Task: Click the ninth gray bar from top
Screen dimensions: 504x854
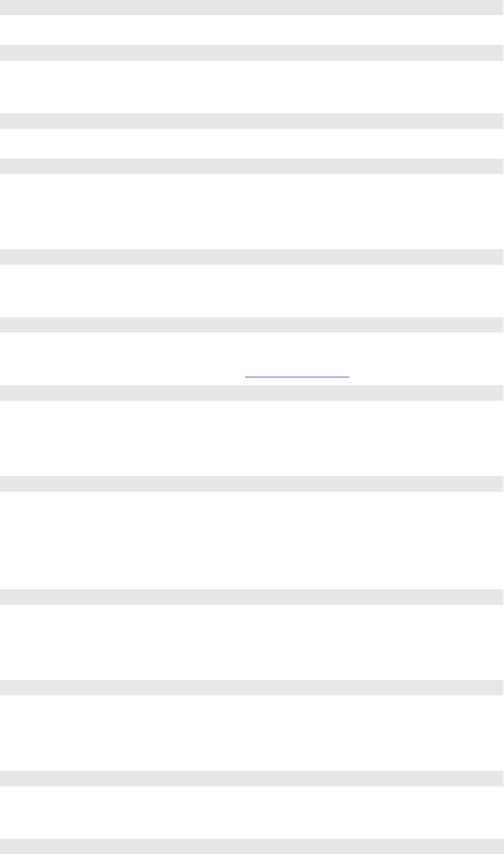Action: coord(252,597)
